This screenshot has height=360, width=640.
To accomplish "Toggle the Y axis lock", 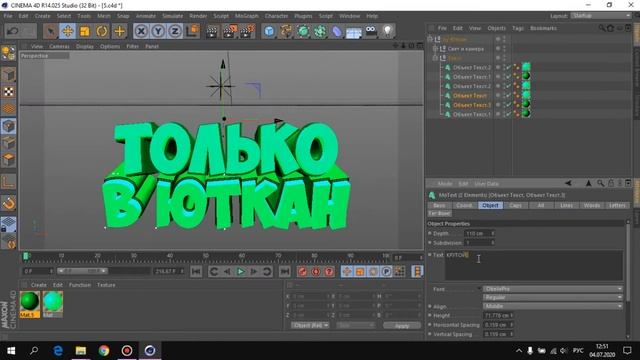I will pyautogui.click(x=158, y=31).
